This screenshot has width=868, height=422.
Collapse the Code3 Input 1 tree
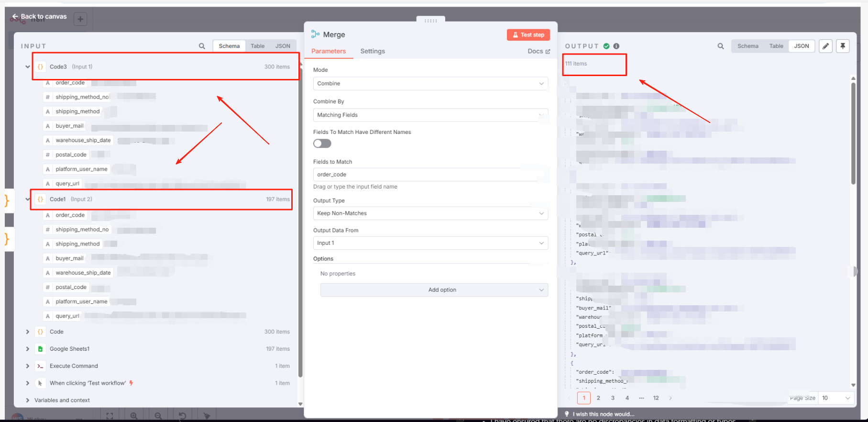pos(28,67)
